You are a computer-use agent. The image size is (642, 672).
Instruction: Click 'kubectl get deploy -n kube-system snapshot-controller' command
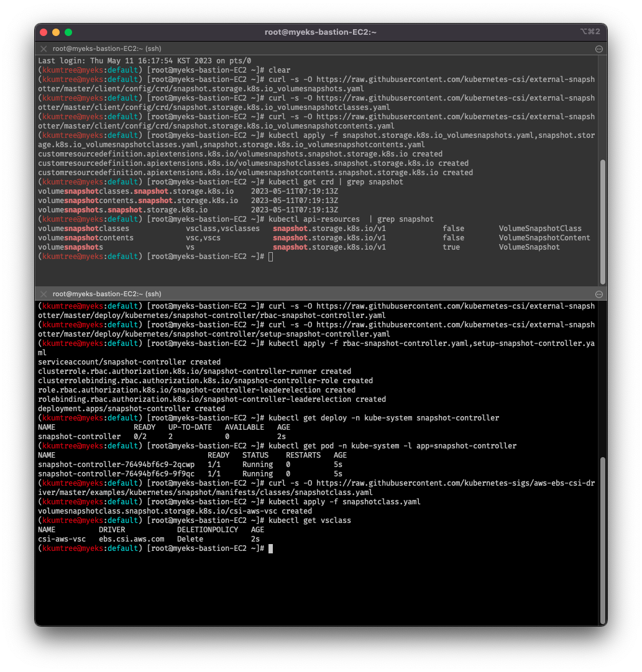click(384, 418)
